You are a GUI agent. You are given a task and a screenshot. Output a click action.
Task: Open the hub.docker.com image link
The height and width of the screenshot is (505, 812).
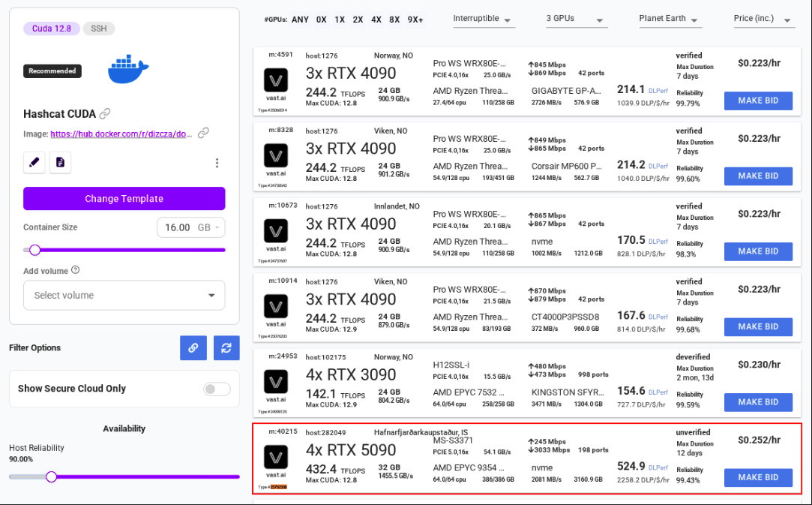(x=121, y=134)
